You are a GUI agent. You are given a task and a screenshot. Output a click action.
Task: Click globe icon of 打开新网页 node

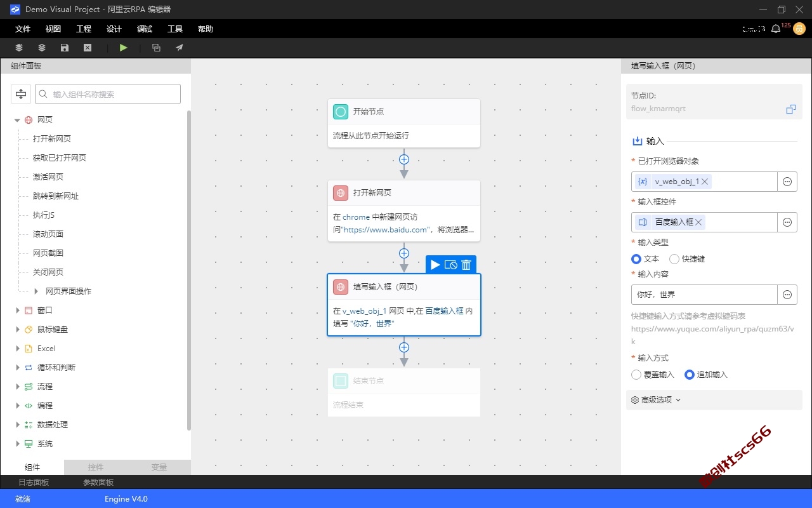tap(341, 193)
